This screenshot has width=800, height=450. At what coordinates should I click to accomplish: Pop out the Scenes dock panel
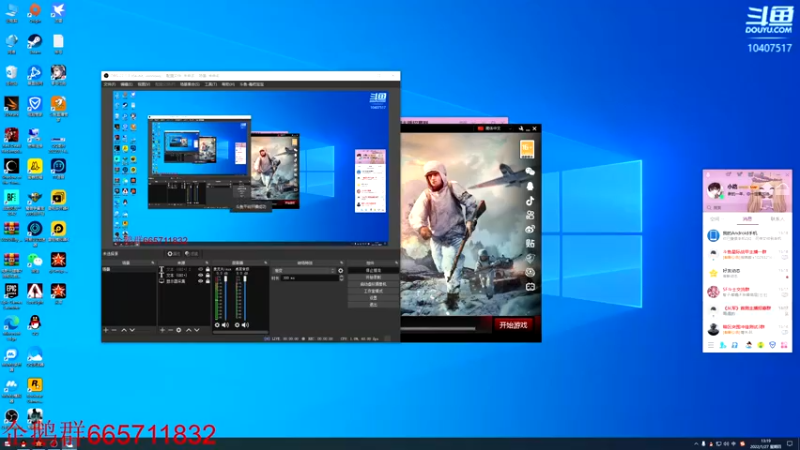coord(153,263)
